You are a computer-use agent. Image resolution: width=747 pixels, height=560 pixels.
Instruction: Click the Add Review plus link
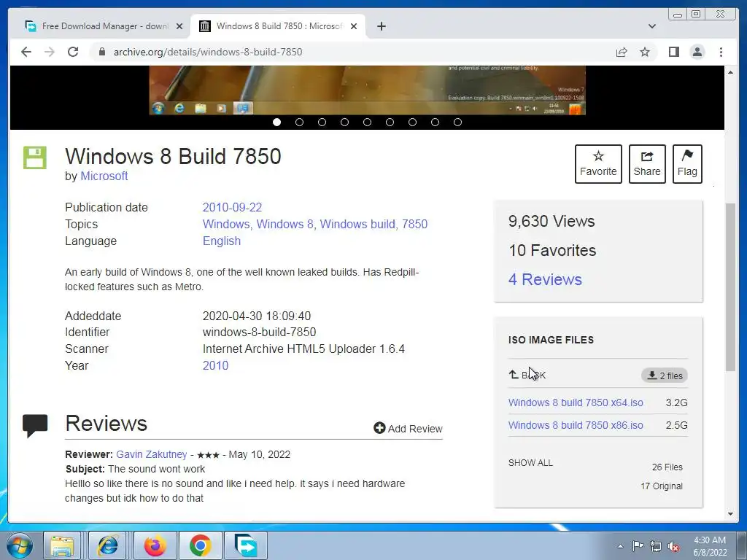[x=408, y=429]
